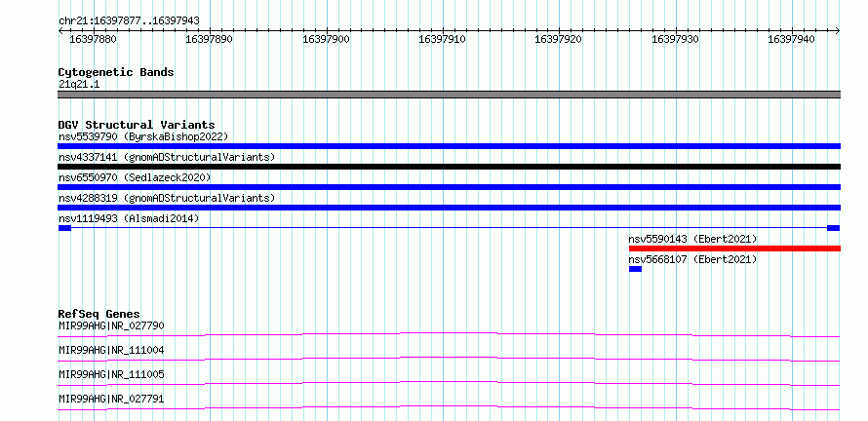Click ruler position 16397890
Image resolution: width=868 pixels, height=421 pixels.
point(210,40)
